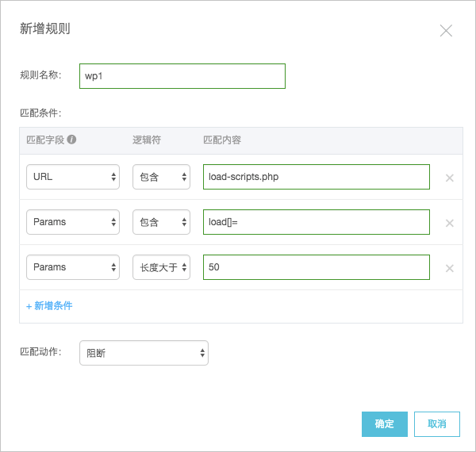Open the 包含 operator dropdown in URL row

[162, 177]
